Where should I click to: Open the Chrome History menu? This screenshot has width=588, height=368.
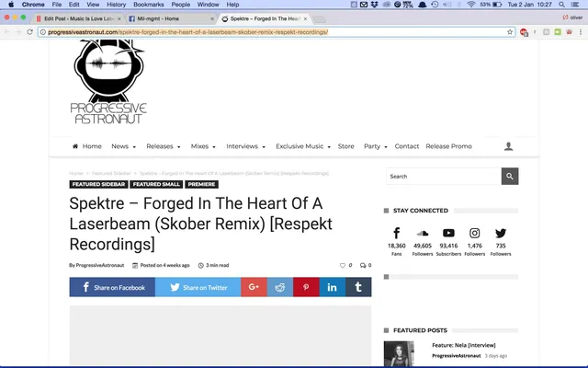(117, 5)
